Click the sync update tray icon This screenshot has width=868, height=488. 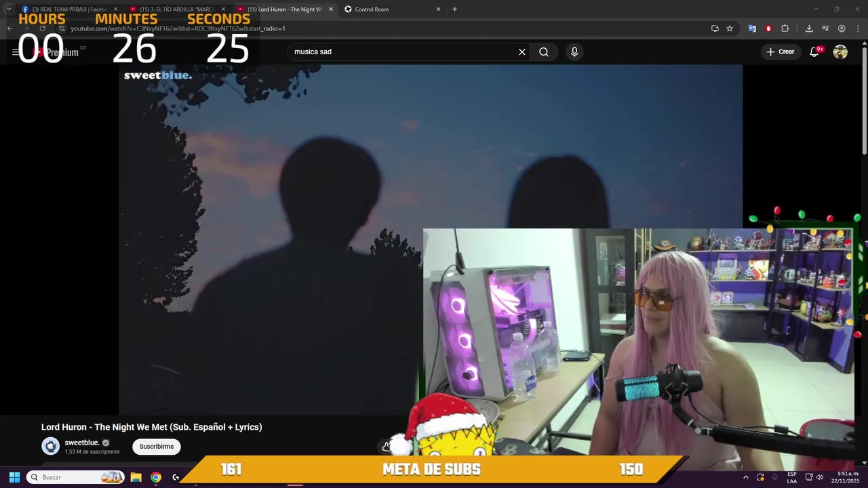760,477
